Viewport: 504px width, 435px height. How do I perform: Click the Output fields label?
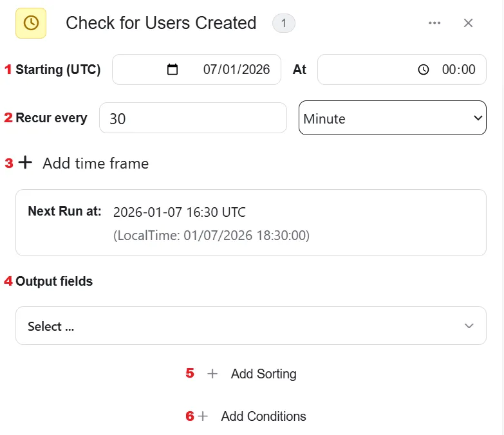pyautogui.click(x=54, y=281)
